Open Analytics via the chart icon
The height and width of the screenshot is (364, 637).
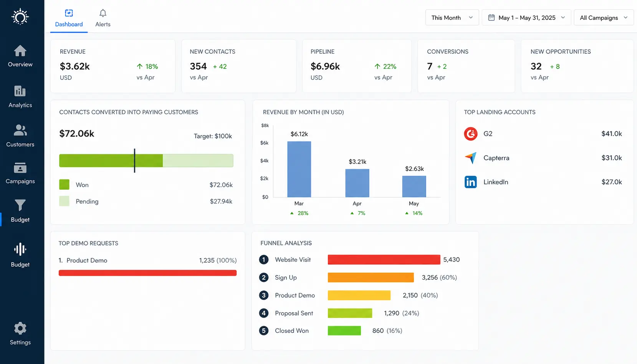click(x=20, y=91)
